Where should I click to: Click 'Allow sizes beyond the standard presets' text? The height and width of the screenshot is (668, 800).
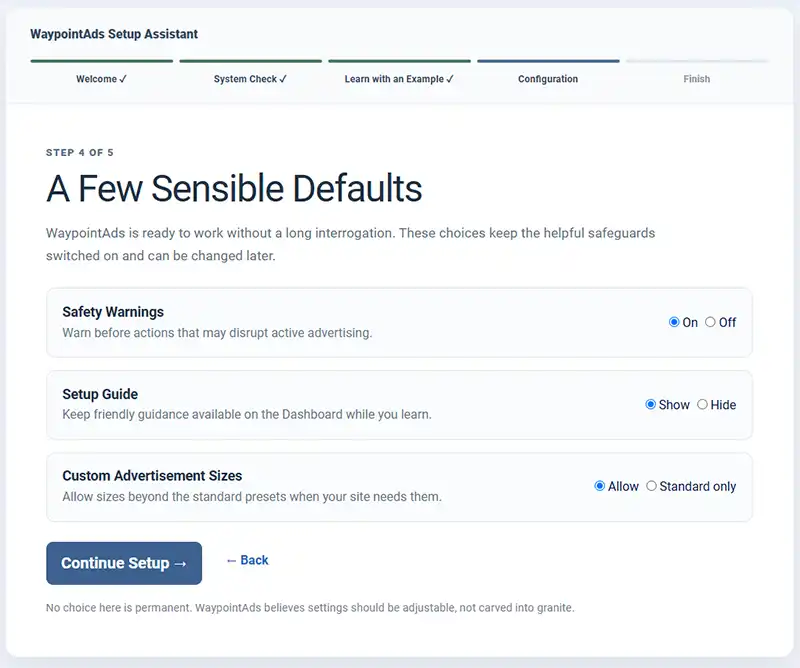(x=252, y=497)
